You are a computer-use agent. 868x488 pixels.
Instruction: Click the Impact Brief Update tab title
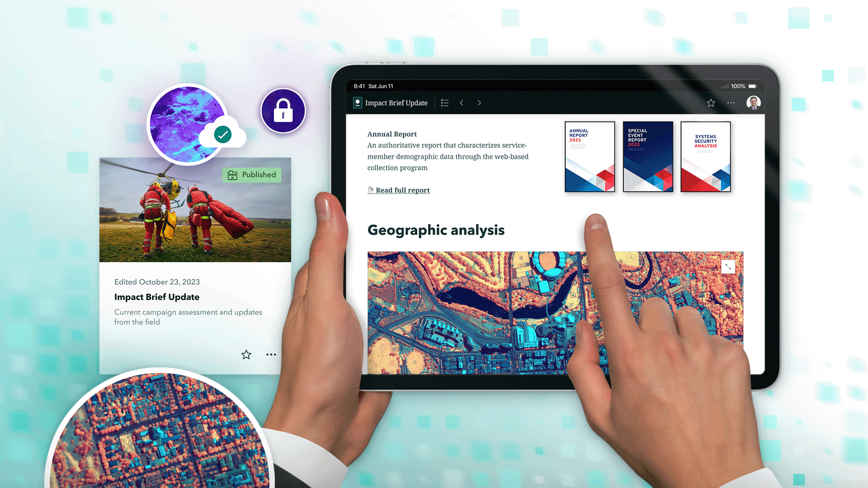pos(396,103)
